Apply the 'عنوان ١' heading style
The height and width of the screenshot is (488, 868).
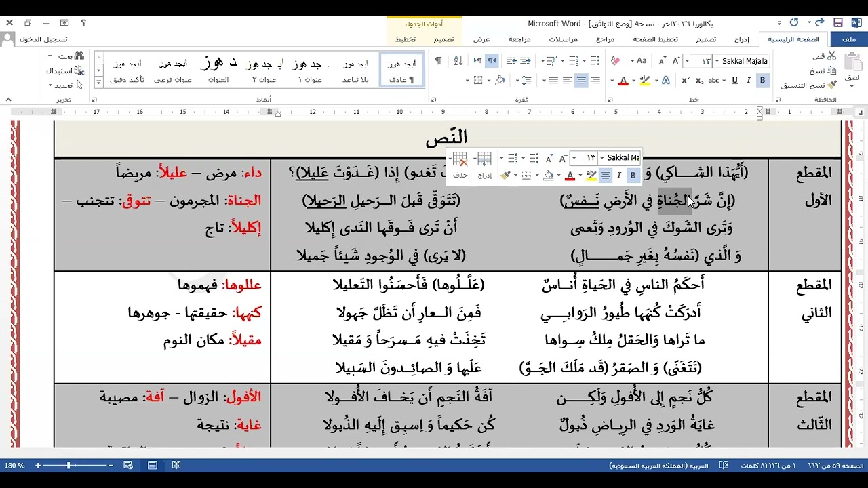tap(310, 70)
